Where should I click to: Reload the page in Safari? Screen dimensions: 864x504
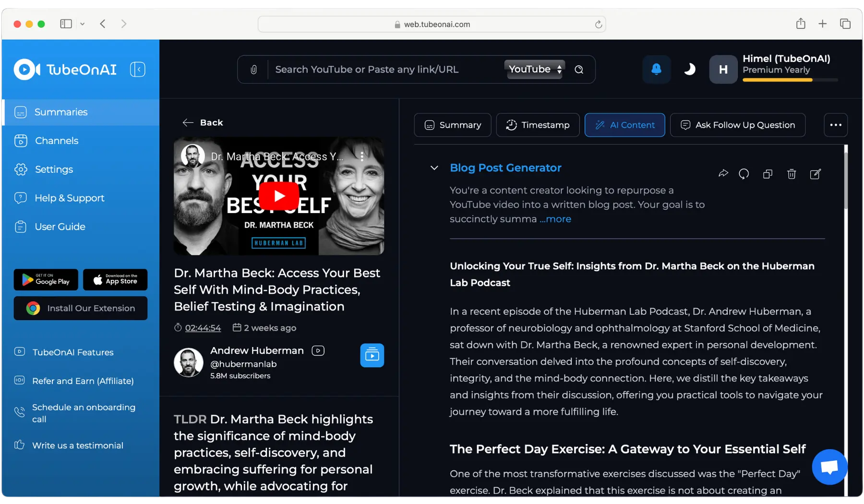point(598,24)
